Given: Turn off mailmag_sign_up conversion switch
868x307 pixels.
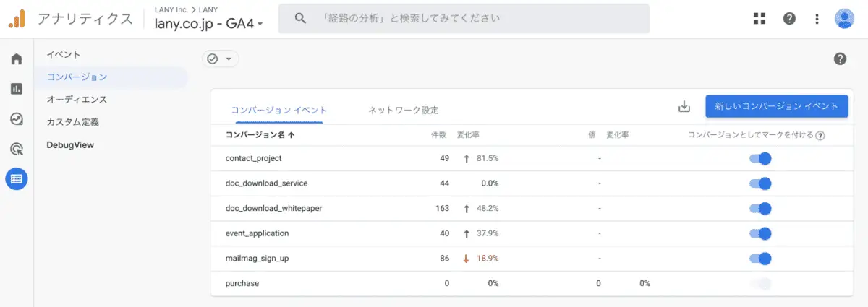Looking at the screenshot, I should coord(760,259).
